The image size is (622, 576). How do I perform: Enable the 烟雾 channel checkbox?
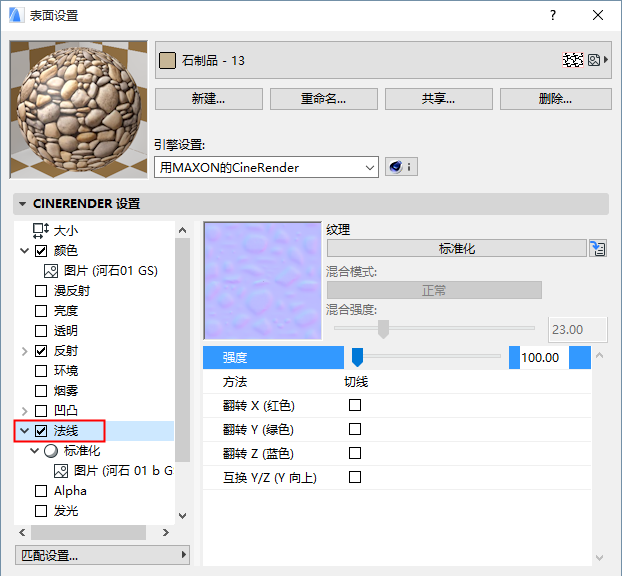41,391
